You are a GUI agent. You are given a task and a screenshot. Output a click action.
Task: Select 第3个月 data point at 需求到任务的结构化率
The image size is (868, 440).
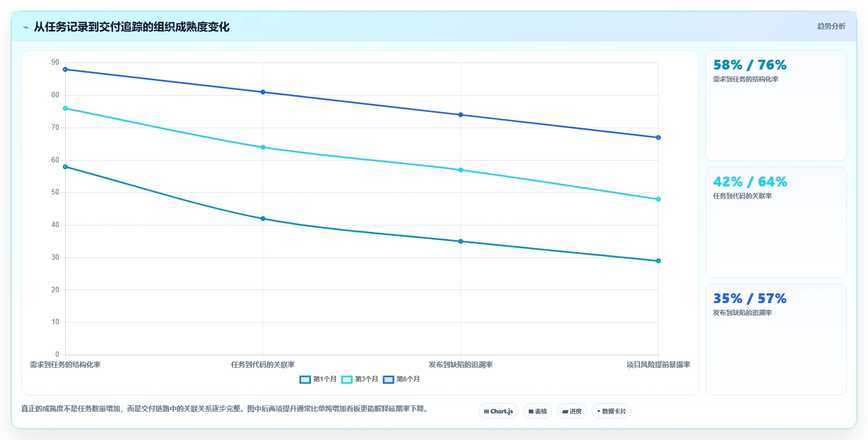click(x=65, y=109)
